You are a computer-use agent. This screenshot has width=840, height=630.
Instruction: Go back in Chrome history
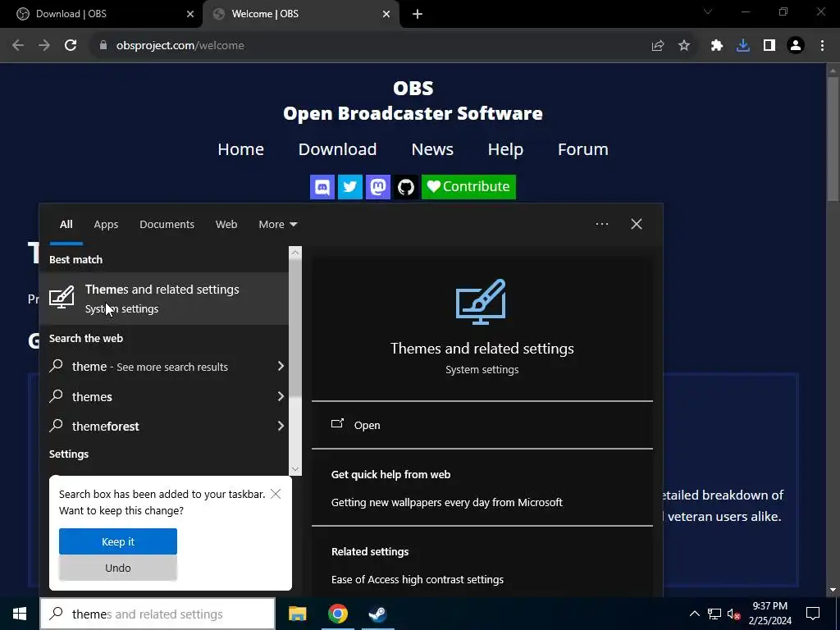[18, 46]
